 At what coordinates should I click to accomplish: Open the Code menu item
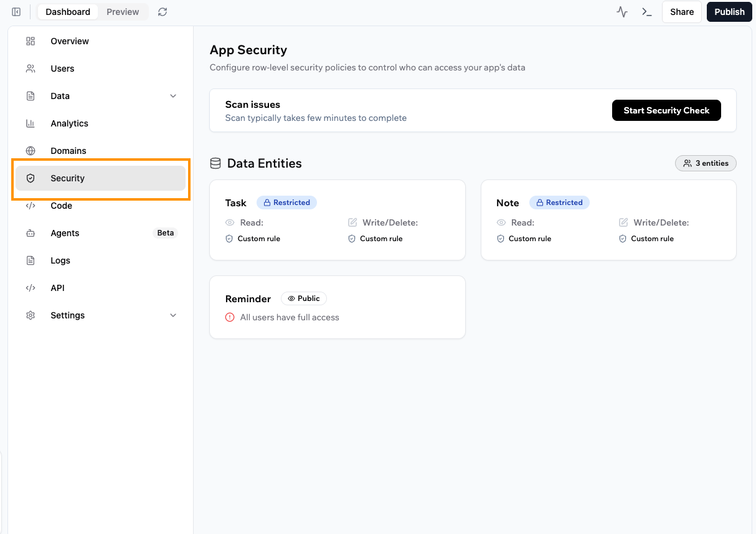(x=61, y=206)
